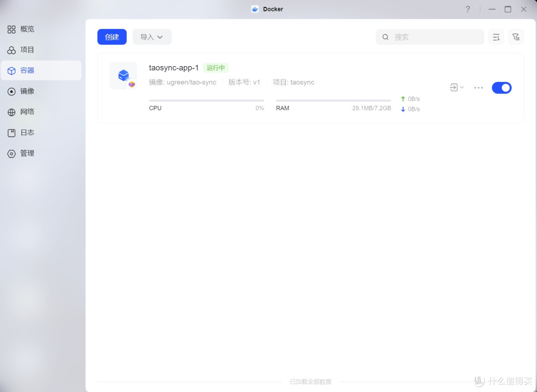Click the 创建 create button

[112, 37]
